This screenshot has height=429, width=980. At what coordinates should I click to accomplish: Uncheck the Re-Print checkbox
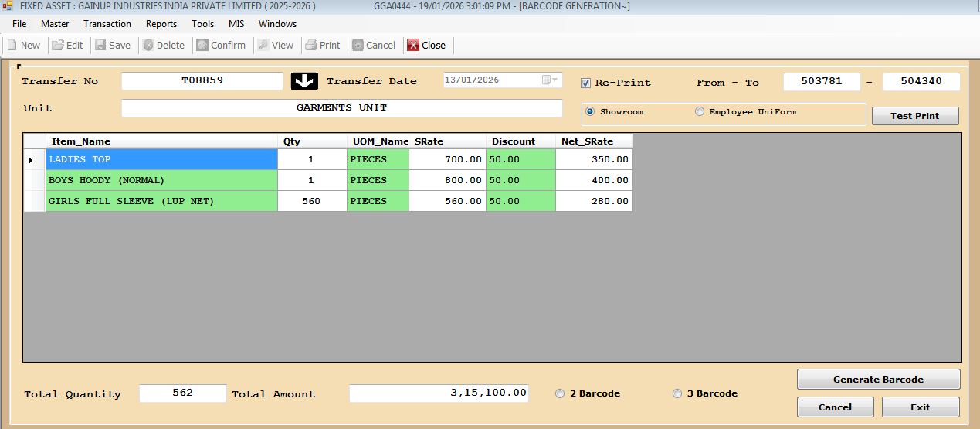click(586, 83)
